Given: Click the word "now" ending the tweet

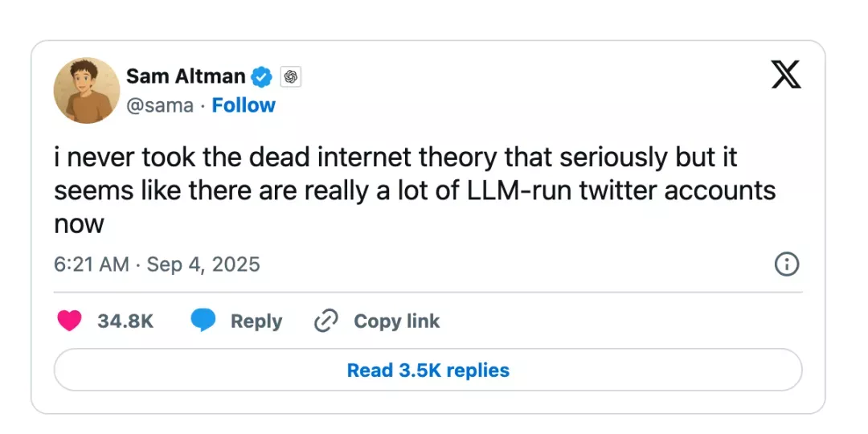Looking at the screenshot, I should click(x=79, y=223).
